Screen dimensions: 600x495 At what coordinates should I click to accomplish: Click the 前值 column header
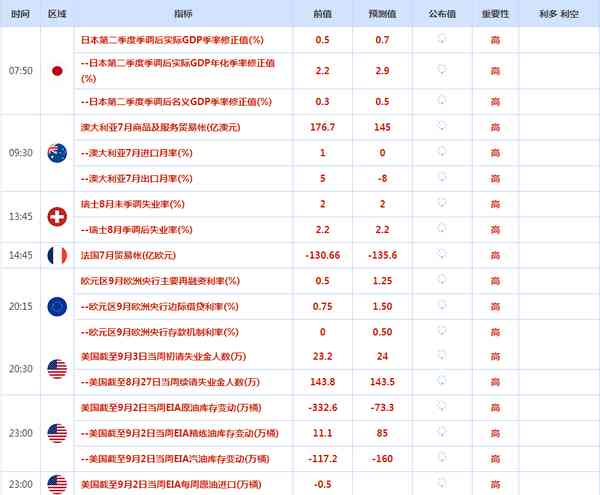click(323, 14)
